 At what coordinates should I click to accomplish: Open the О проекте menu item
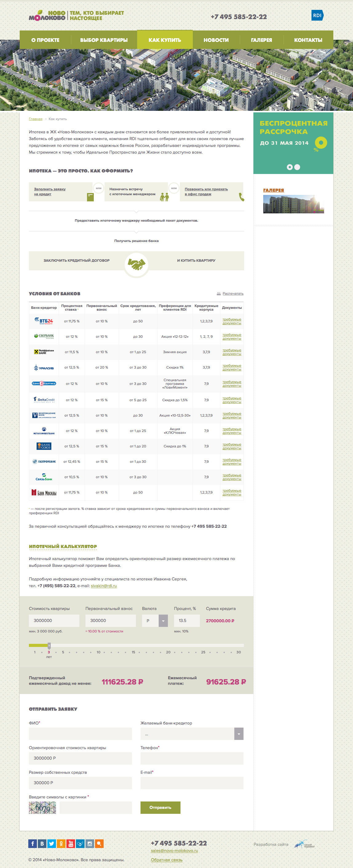(x=46, y=40)
